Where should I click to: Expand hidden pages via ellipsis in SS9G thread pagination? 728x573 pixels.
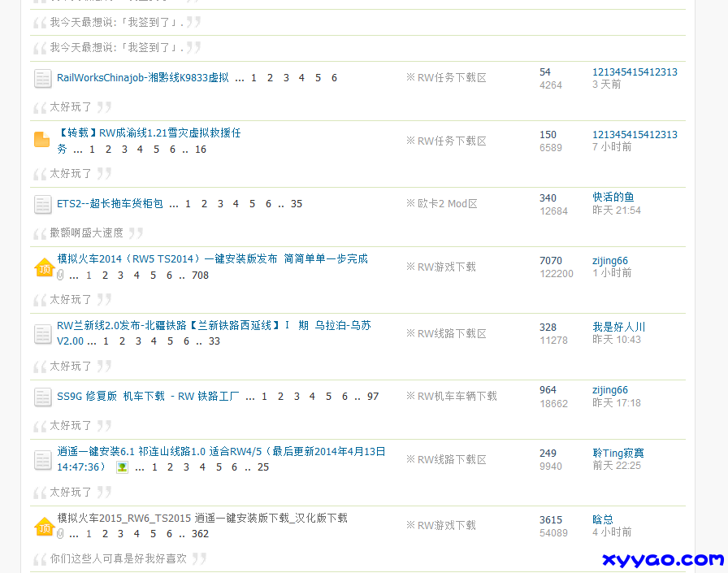click(x=250, y=396)
